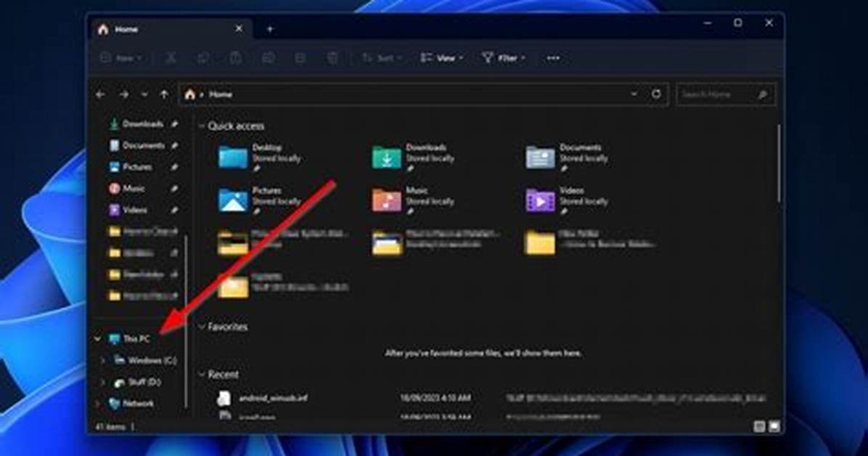Collapse the Favorites section
The image size is (868, 456).
point(202,327)
